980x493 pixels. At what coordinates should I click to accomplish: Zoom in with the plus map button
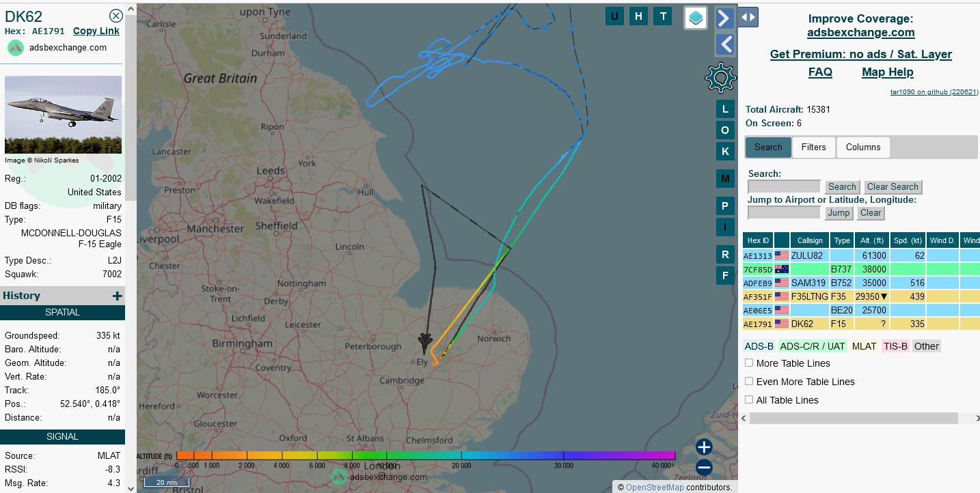click(x=704, y=447)
